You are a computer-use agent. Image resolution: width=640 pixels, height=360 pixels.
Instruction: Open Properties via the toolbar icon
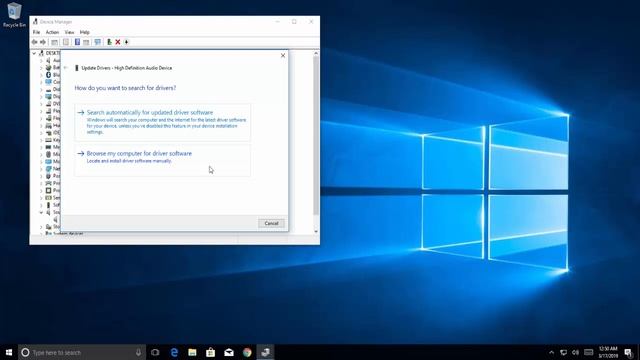click(x=66, y=42)
